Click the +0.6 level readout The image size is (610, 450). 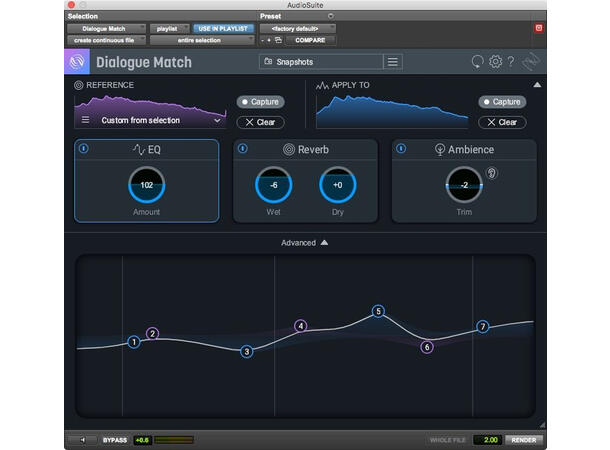[142, 440]
